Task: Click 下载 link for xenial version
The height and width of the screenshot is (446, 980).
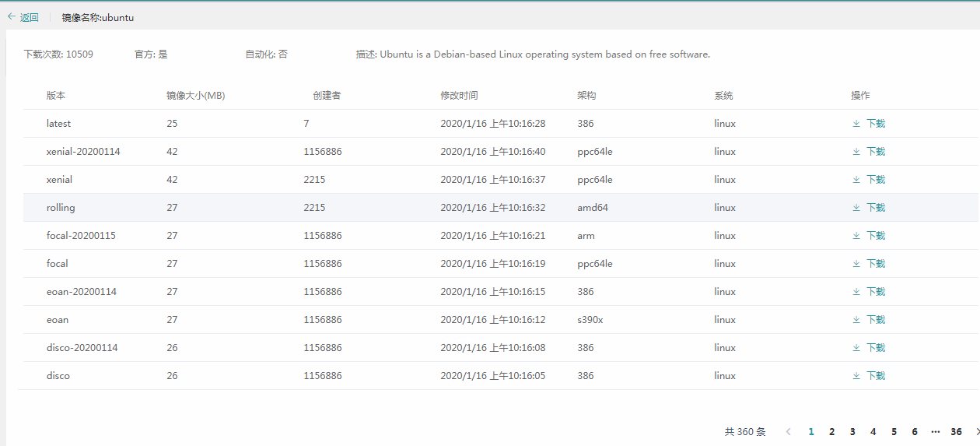Action: [876, 179]
